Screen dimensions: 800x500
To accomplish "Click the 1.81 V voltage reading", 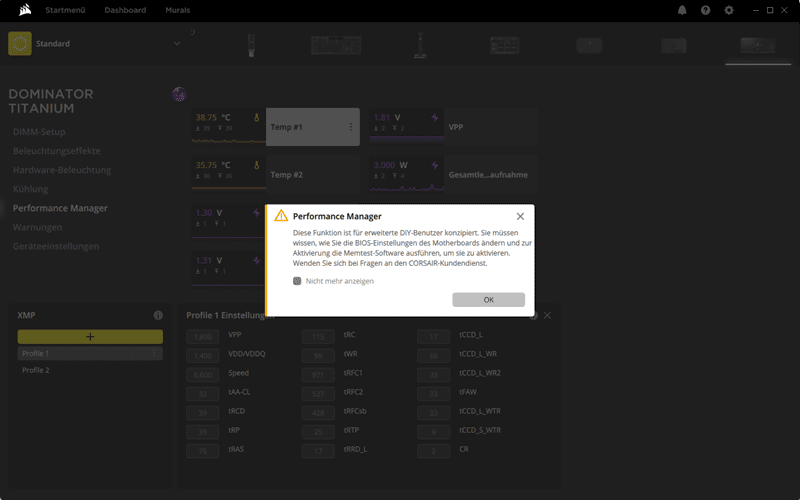I will pyautogui.click(x=387, y=117).
